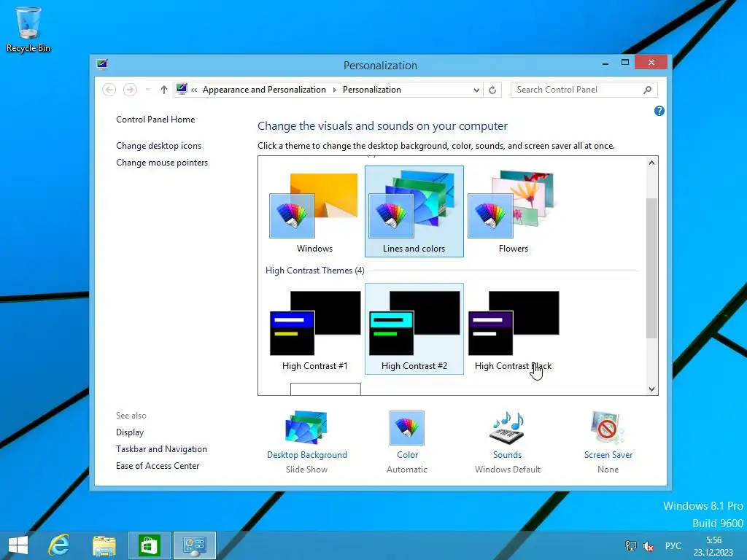Open Desktop Background slide show icon
747x560 pixels.
tap(306, 427)
